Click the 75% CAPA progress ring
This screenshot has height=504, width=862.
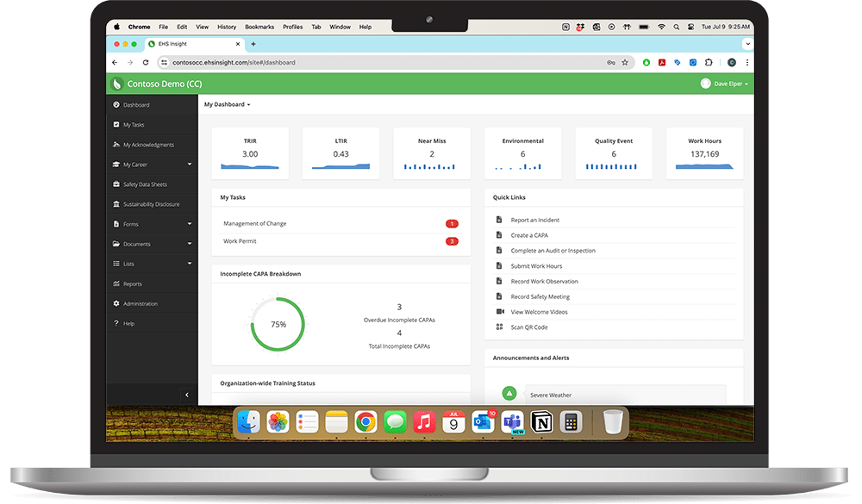click(x=277, y=324)
